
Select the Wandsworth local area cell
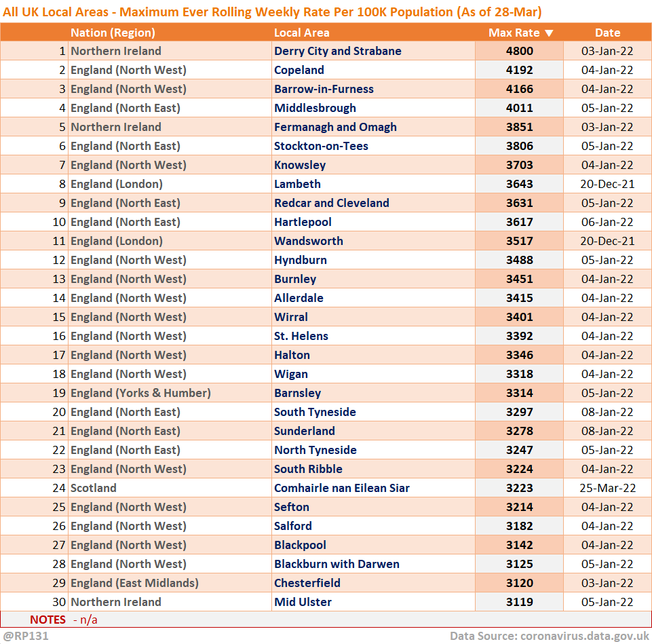(x=309, y=241)
